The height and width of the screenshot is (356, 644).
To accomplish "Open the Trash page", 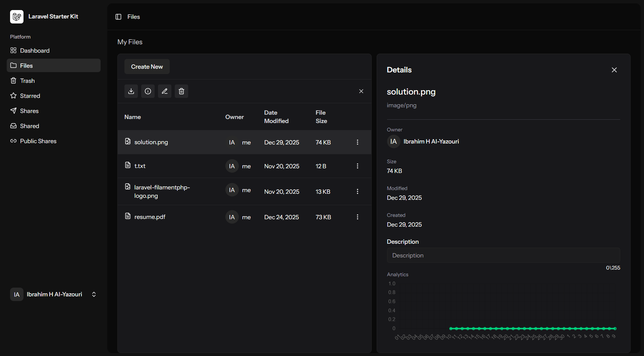I will (54, 80).
